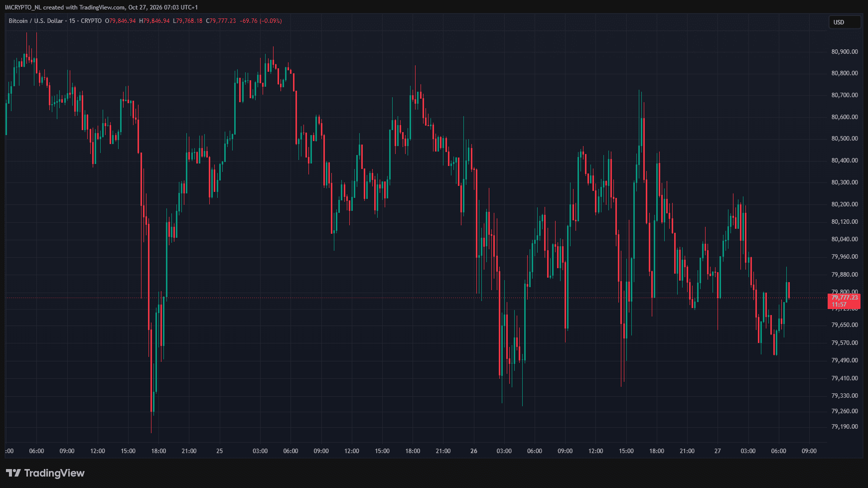Click the 80,500.00 price axis label
The image size is (868, 488).
[845, 139]
